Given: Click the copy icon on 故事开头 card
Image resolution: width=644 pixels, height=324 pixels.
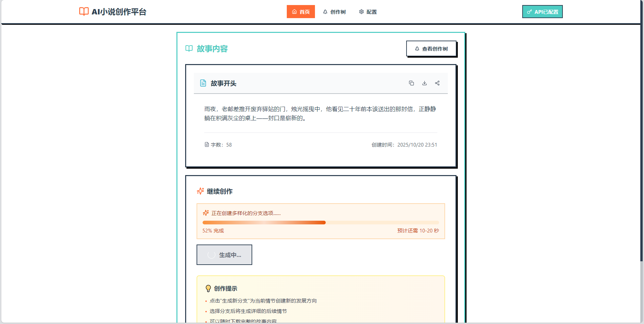Looking at the screenshot, I should click(412, 83).
